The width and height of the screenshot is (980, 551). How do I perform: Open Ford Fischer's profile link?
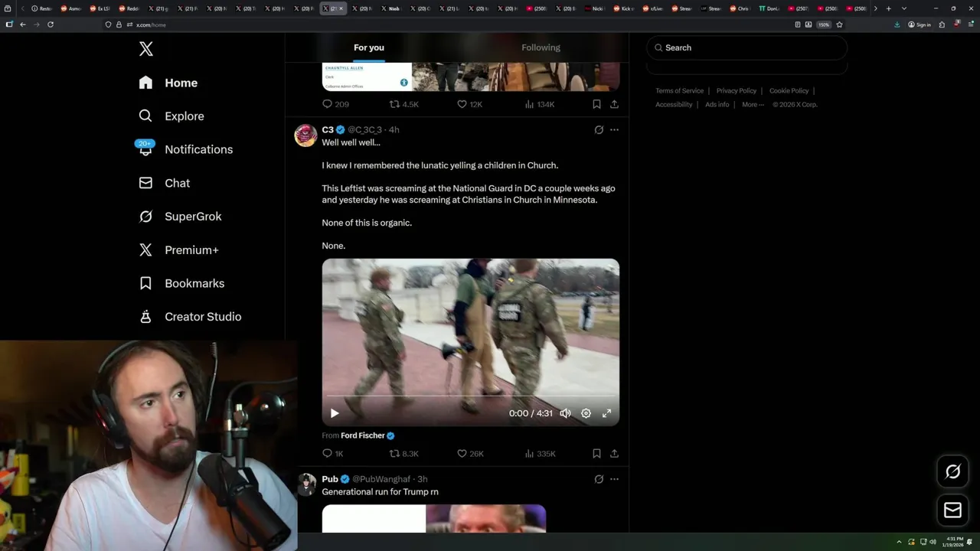point(363,435)
